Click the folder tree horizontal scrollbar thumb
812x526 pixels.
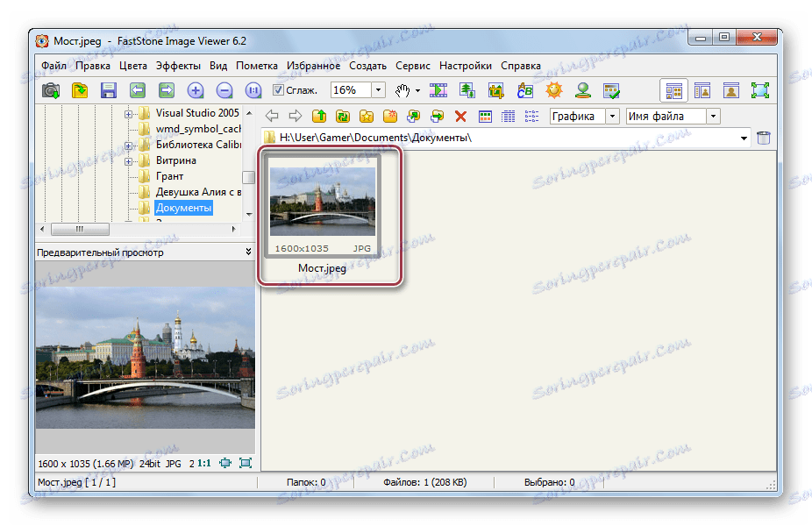click(x=81, y=229)
